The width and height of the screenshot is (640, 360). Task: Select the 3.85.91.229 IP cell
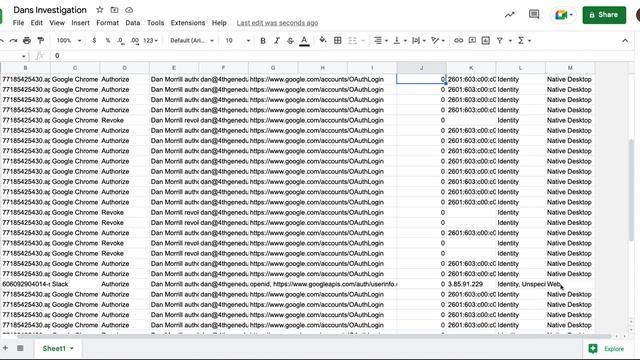(471, 284)
